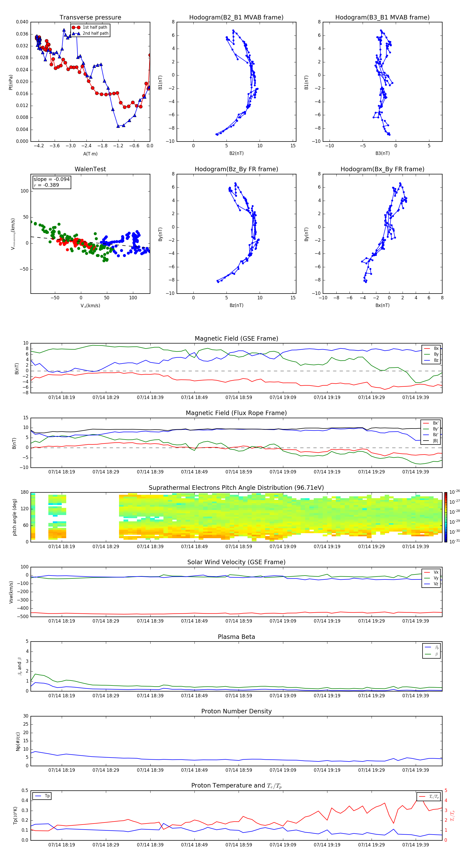Viewport: 473px width, 868px height.
Task: Click the "Np(#/cc)" axis label
Action: click(18, 741)
